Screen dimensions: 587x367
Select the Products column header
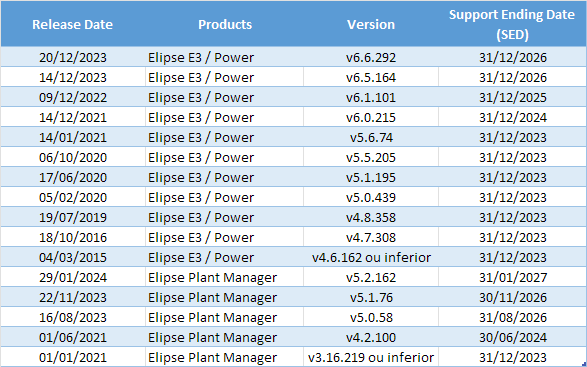tap(225, 24)
